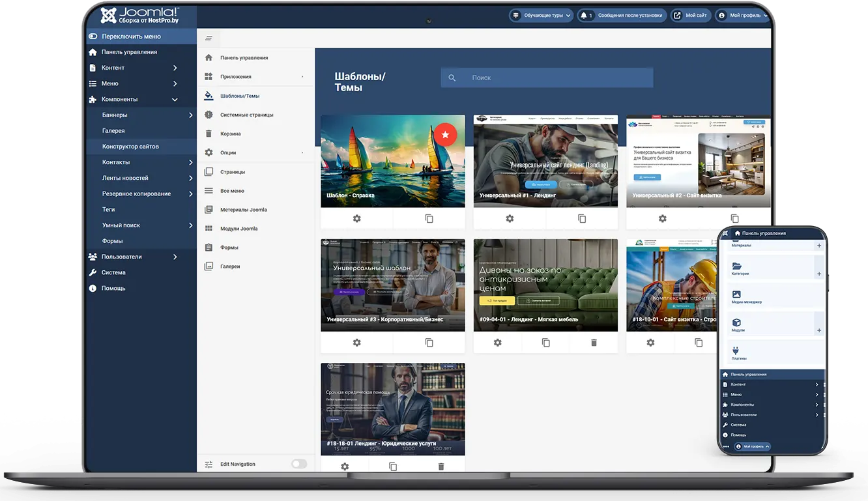Enable the Edit Navigation toggle

299,464
